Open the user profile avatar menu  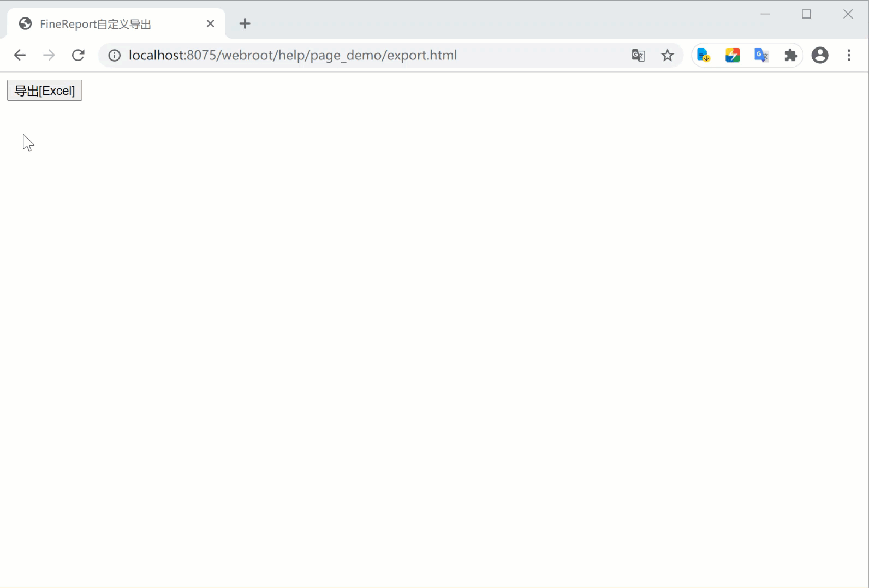tap(820, 55)
